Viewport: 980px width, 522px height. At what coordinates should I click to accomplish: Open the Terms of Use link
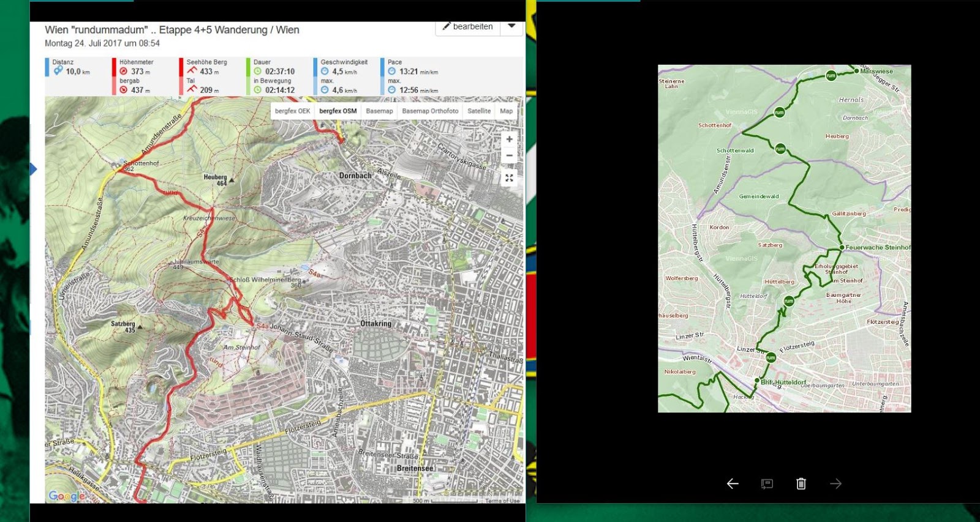502,501
